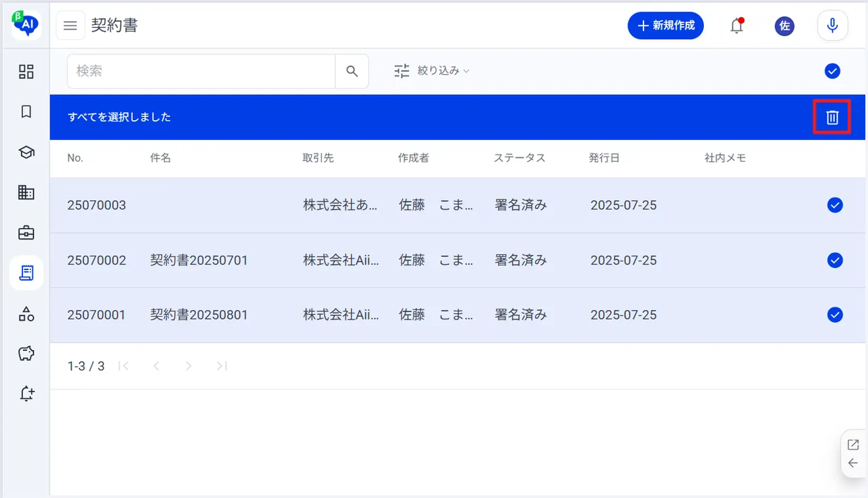
Task: Open the piggy bank icon in sidebar
Action: click(26, 353)
